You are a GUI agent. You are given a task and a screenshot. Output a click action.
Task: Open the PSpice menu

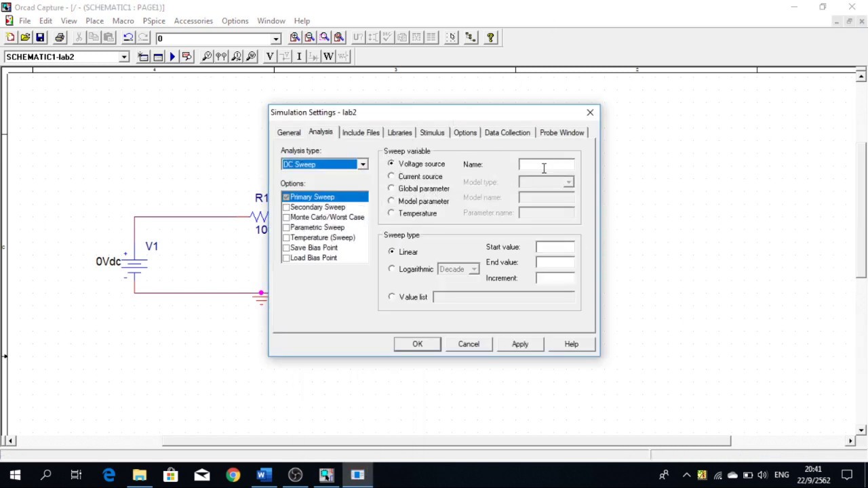154,21
